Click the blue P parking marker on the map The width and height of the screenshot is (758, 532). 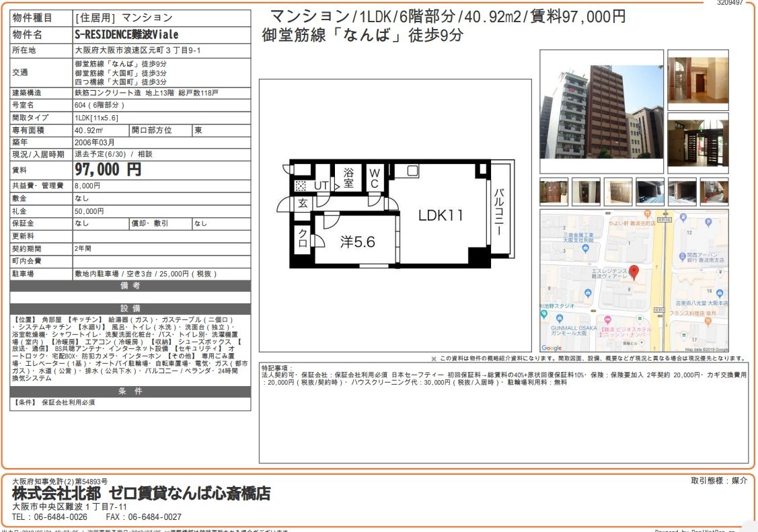[x=708, y=222]
